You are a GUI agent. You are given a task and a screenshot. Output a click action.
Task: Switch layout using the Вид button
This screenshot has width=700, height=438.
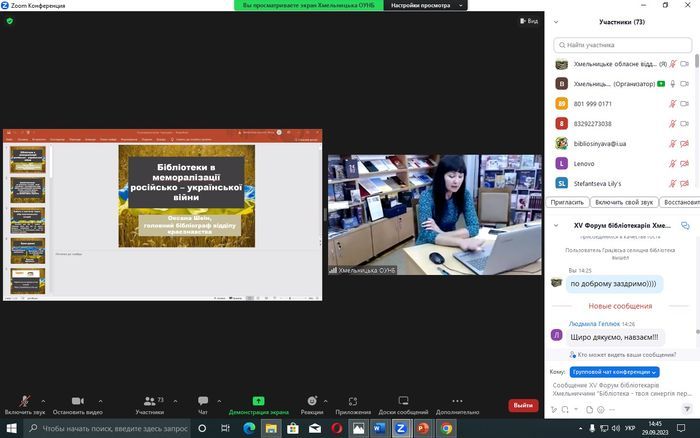[x=528, y=20]
